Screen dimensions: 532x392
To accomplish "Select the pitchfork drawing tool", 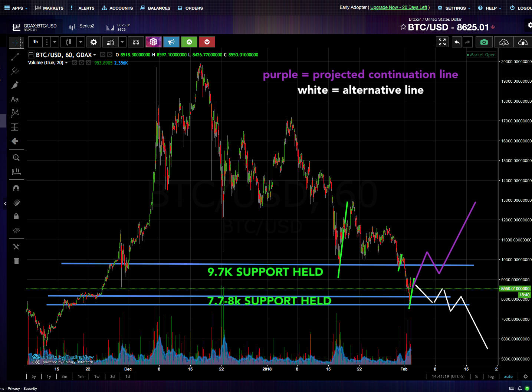I will pyautogui.click(x=15, y=71).
